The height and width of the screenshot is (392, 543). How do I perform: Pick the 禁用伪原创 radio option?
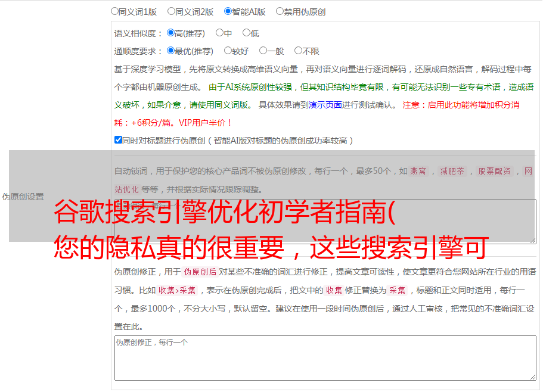[280, 11]
